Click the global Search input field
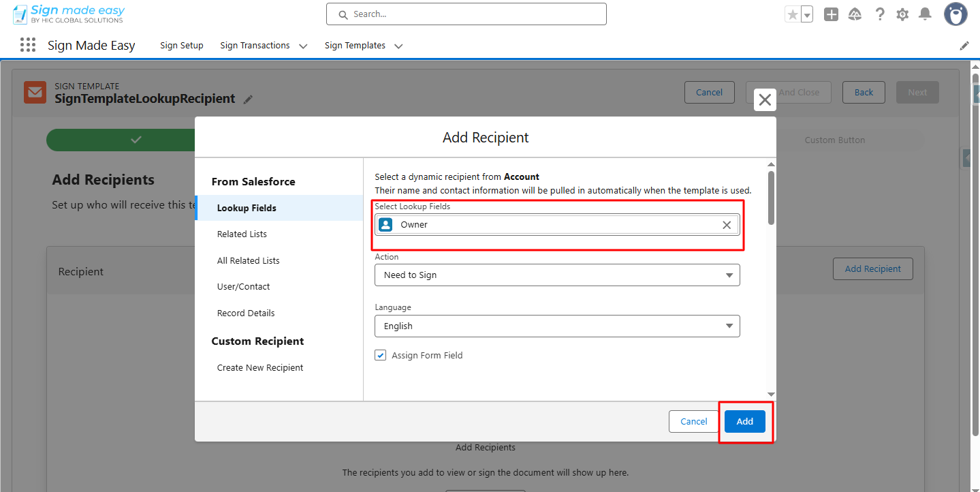The image size is (980, 492). tap(467, 14)
